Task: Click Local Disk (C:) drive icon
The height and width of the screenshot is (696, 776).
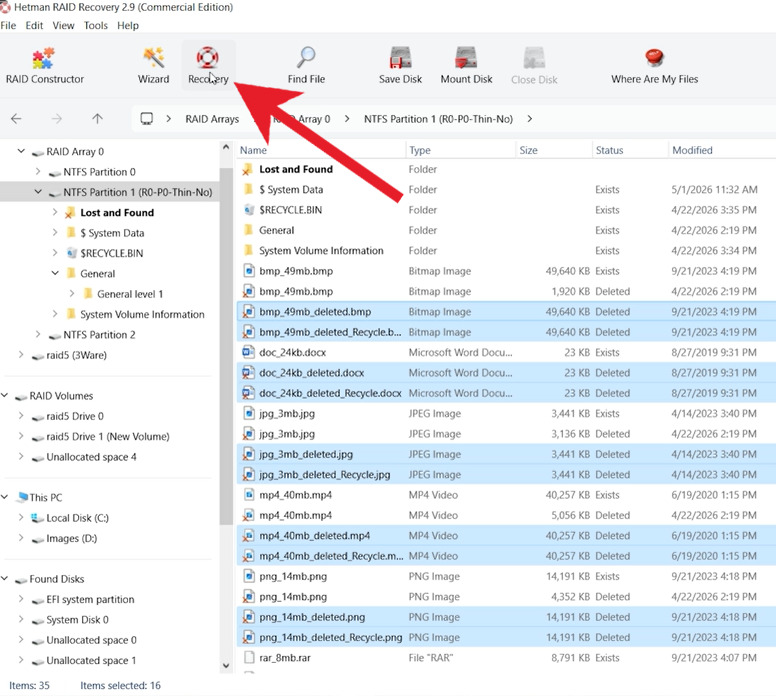Action: (37, 518)
